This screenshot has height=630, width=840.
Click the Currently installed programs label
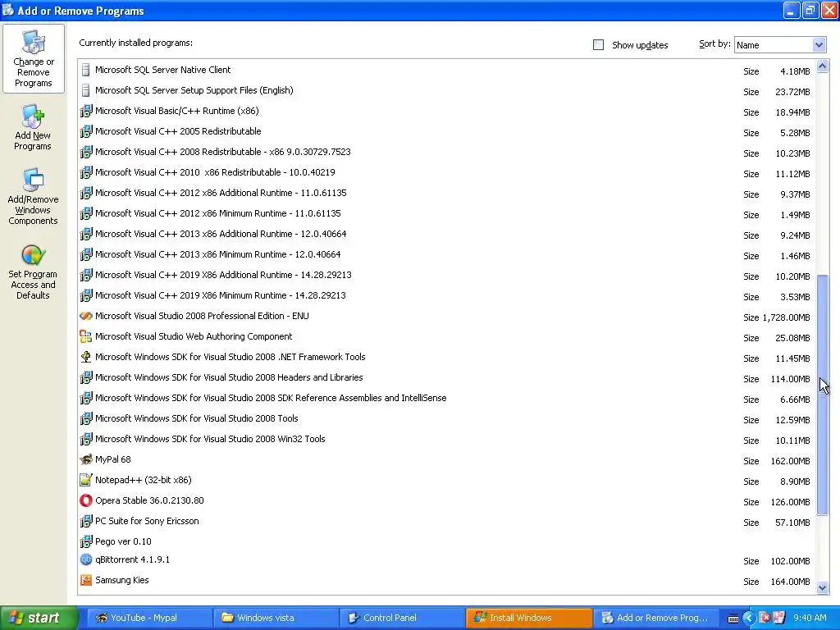[135, 43]
